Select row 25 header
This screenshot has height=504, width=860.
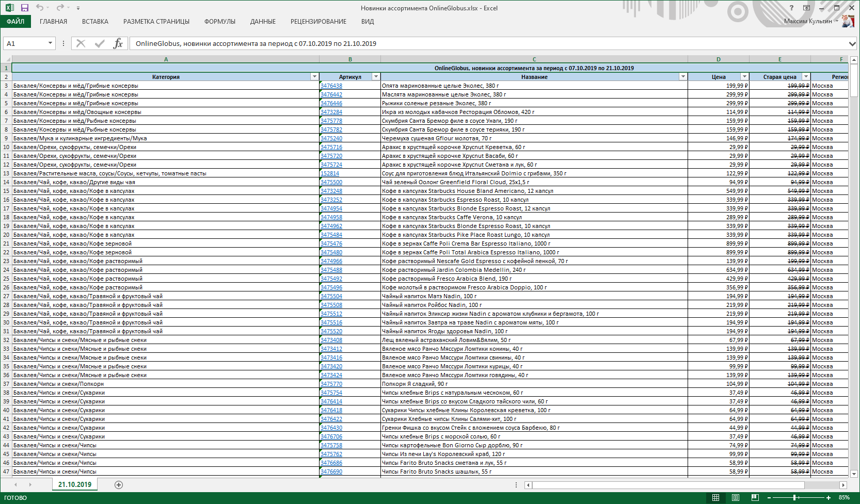[6, 279]
